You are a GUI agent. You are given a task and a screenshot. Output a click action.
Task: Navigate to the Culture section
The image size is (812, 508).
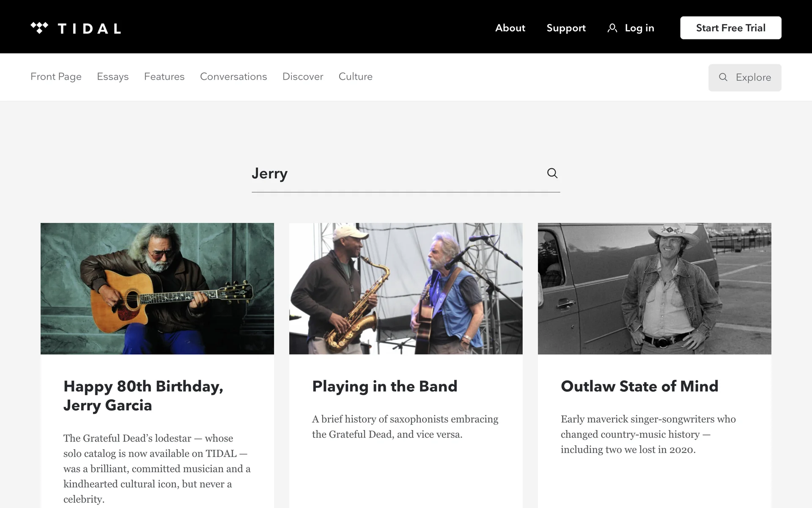[x=355, y=77]
